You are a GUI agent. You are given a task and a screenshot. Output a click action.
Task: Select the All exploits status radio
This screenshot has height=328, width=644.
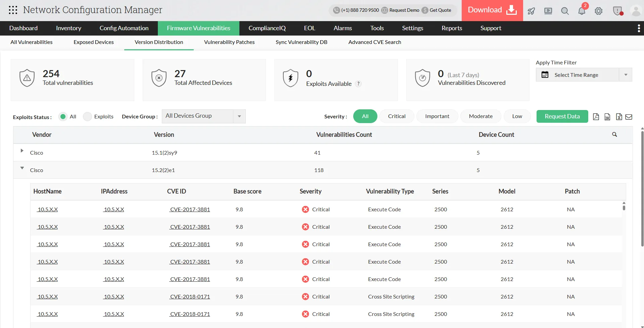tap(63, 116)
